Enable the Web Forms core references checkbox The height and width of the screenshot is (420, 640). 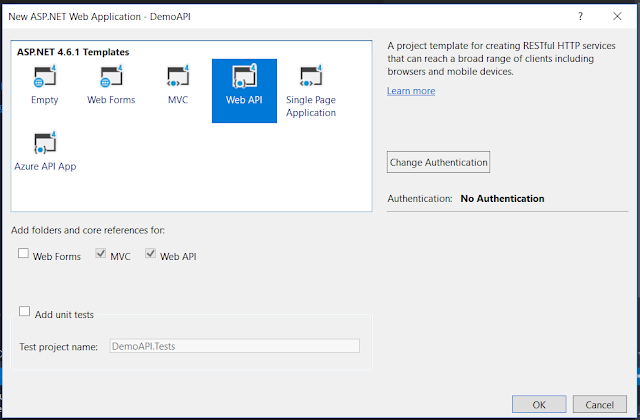tap(23, 253)
